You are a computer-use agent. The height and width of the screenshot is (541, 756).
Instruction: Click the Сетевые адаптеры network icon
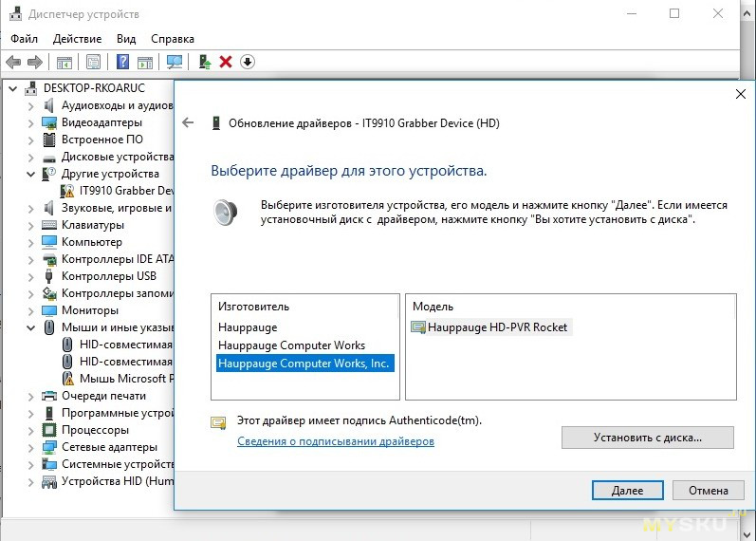click(49, 447)
